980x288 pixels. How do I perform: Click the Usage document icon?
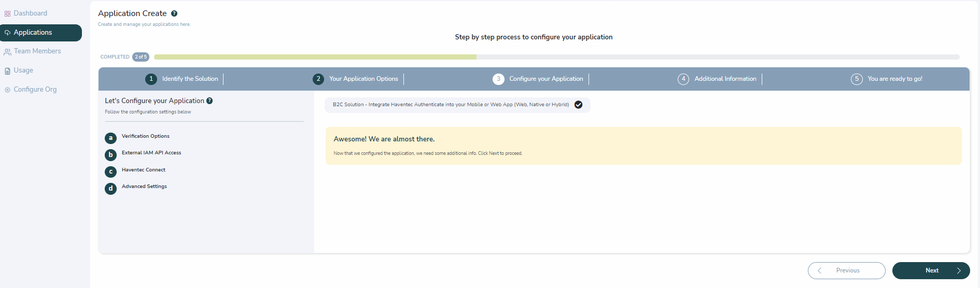[7, 71]
